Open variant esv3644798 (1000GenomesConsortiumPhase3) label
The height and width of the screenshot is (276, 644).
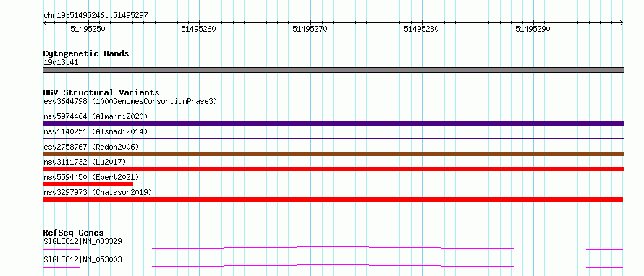130,101
